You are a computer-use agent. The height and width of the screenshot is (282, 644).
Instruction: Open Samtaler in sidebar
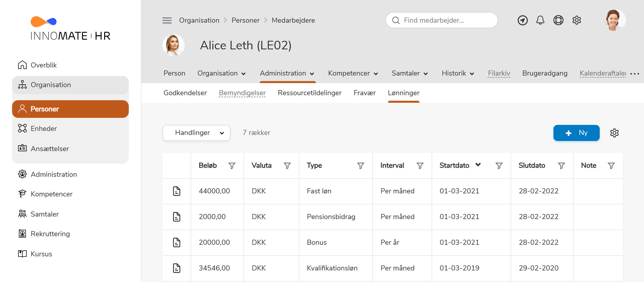tap(70, 214)
